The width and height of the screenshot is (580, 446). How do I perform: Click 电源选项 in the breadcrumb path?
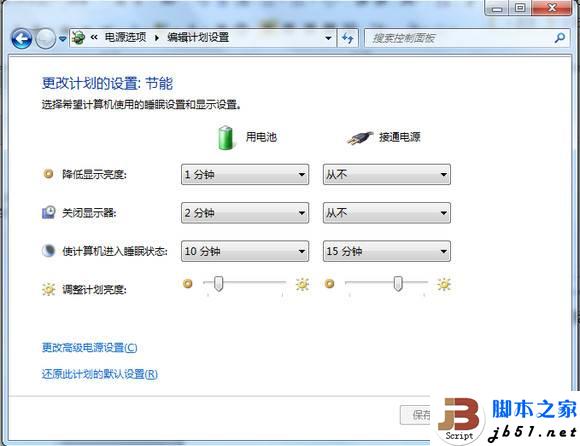125,37
